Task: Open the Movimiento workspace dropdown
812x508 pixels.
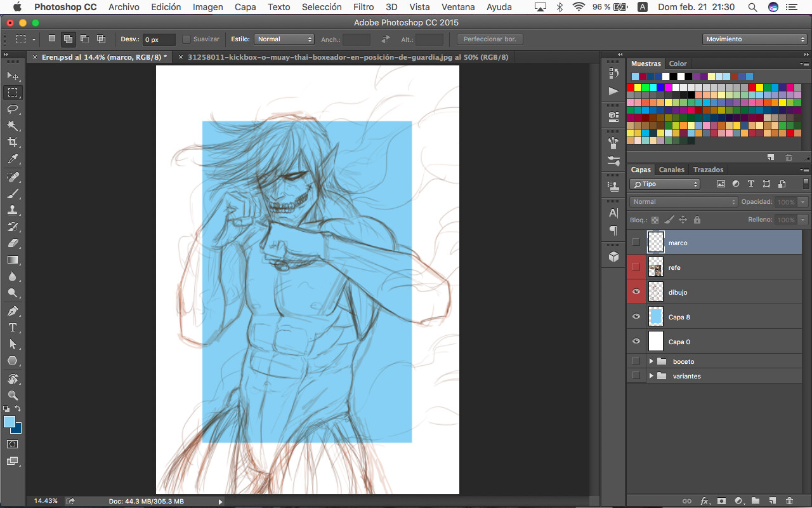Action: point(755,39)
